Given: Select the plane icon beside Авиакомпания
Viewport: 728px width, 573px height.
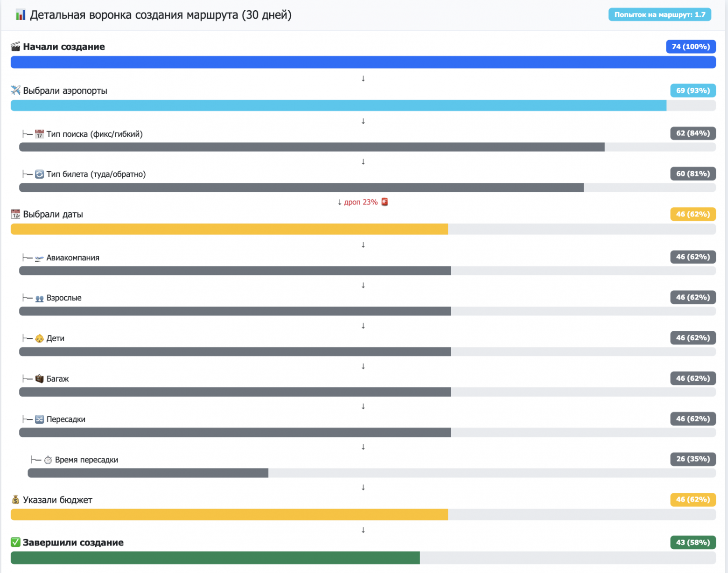Looking at the screenshot, I should (39, 258).
